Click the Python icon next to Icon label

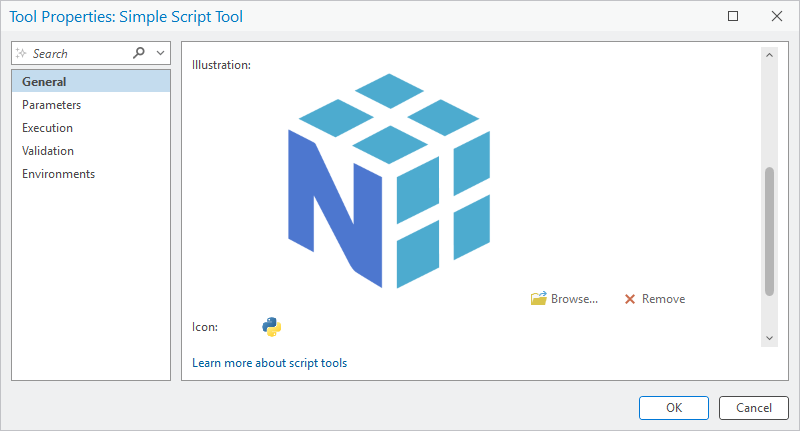tap(271, 326)
